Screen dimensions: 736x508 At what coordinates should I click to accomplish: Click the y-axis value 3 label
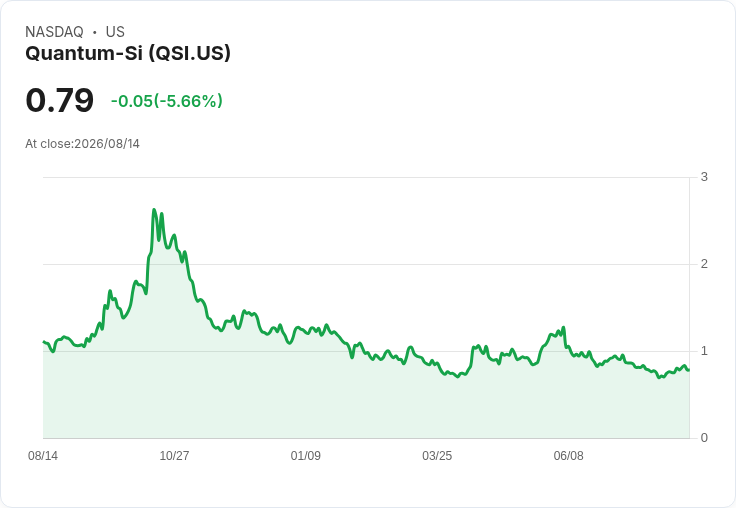pos(704,177)
